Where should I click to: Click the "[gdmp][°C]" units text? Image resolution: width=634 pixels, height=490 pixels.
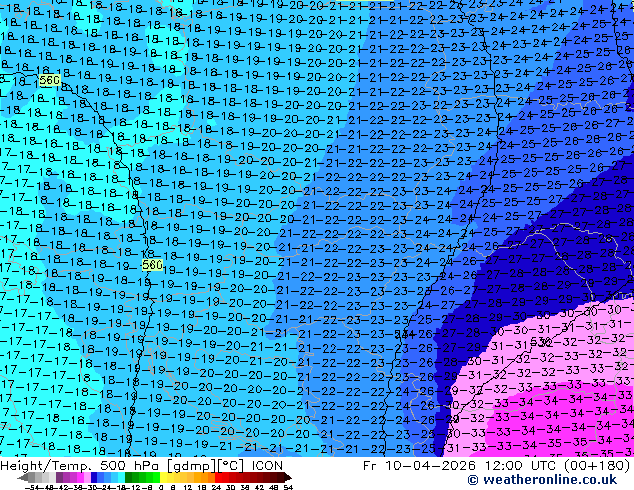pyautogui.click(x=206, y=466)
